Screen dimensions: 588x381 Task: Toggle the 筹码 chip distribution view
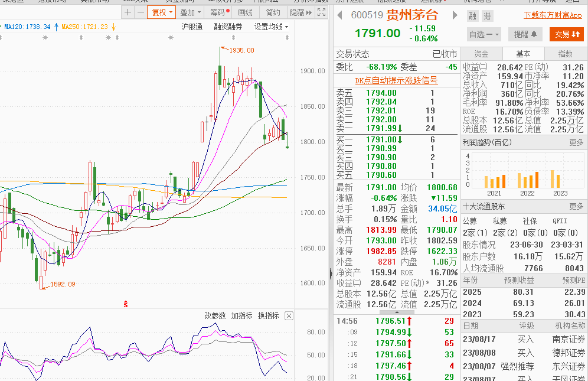tap(218, 12)
